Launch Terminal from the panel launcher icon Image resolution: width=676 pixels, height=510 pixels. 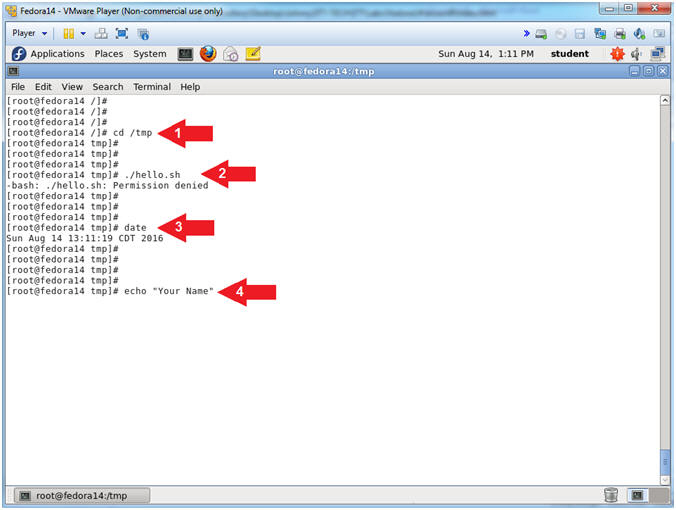click(185, 54)
